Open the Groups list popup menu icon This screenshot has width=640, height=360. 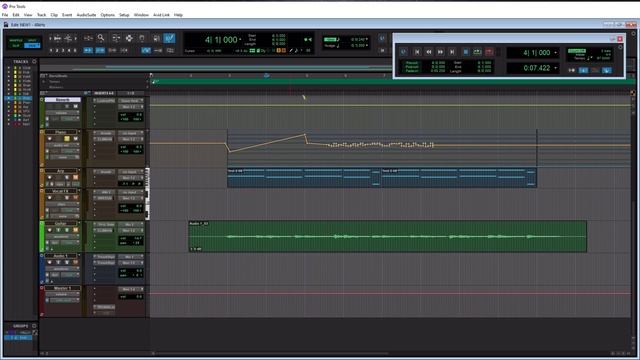pos(34,326)
